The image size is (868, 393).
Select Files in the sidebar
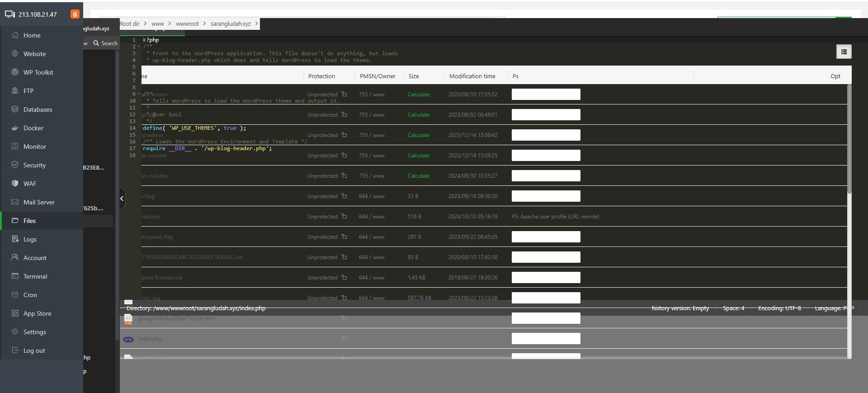(x=29, y=221)
